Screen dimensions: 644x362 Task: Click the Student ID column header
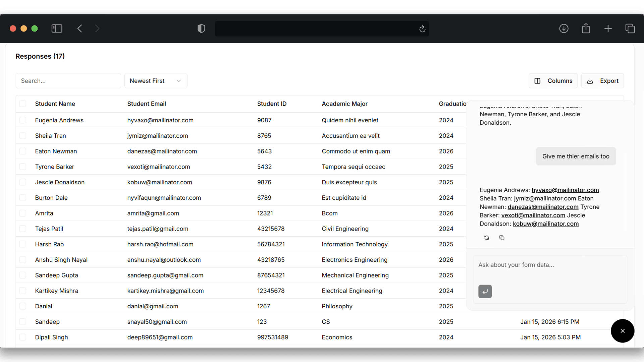272,104
